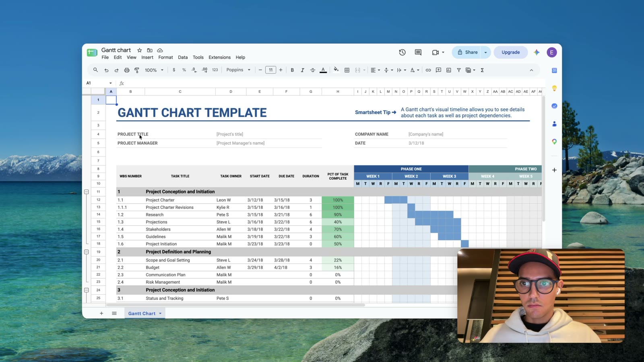This screenshot has height=362, width=644.
Task: Undo the last action
Action: click(x=106, y=70)
